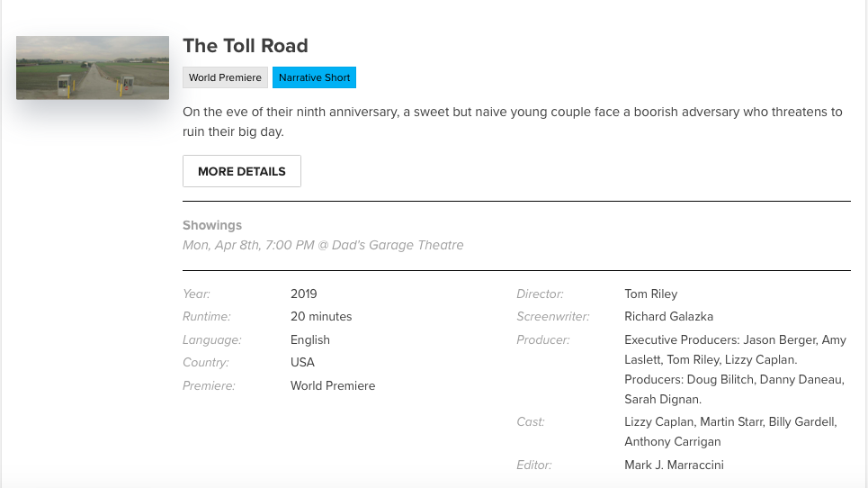Select the Narrative Short tag
This screenshot has height=488, width=868.
315,77
